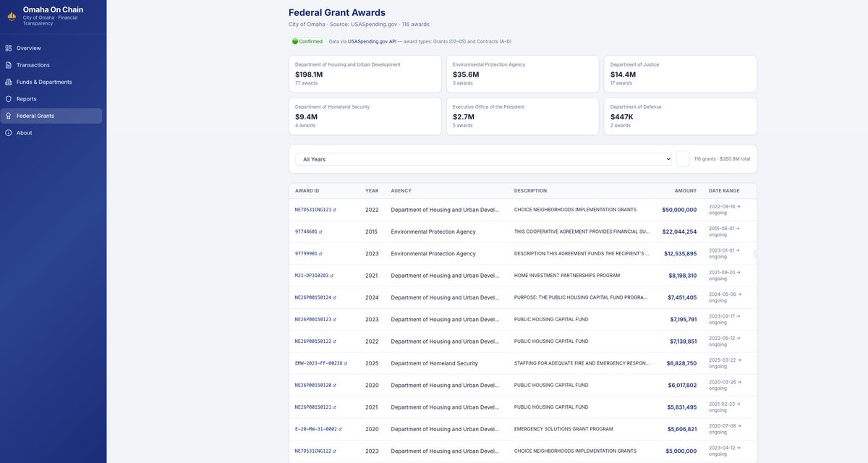Click the empty box beside year dropdown
Screen dimensions: 868x463
pyautogui.click(x=683, y=159)
